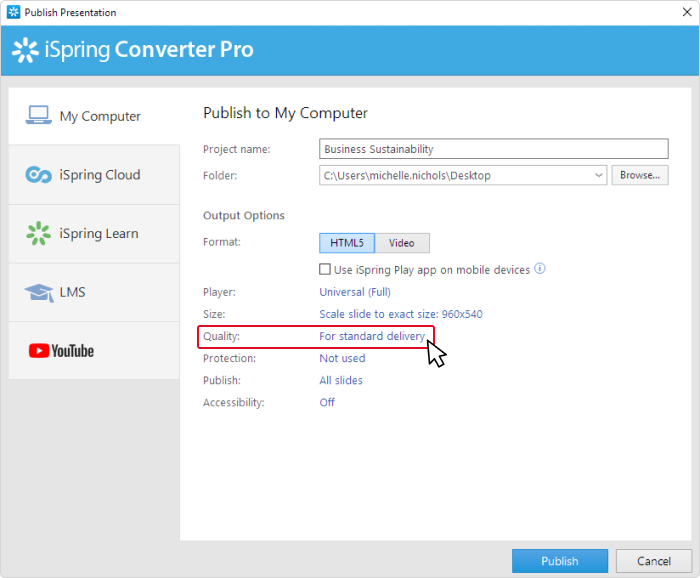Click the LMS graduation cap icon
The width and height of the screenshot is (700, 578).
39,293
